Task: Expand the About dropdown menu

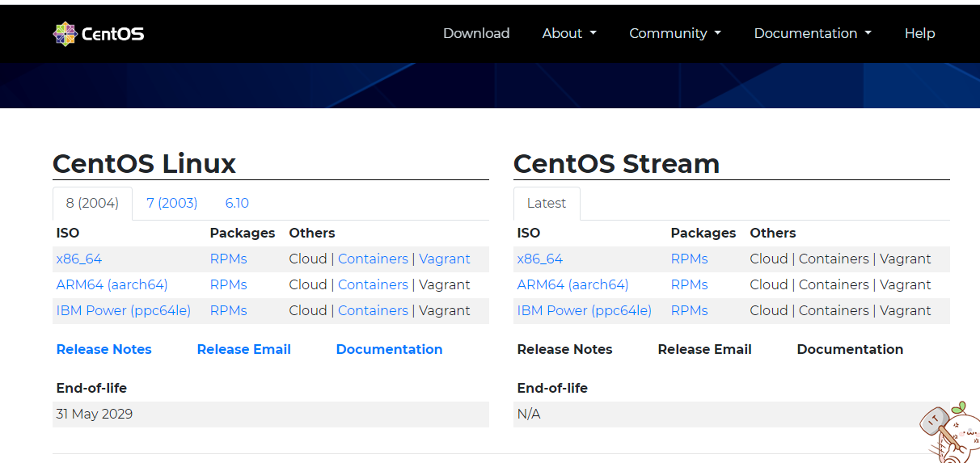Action: pos(569,33)
